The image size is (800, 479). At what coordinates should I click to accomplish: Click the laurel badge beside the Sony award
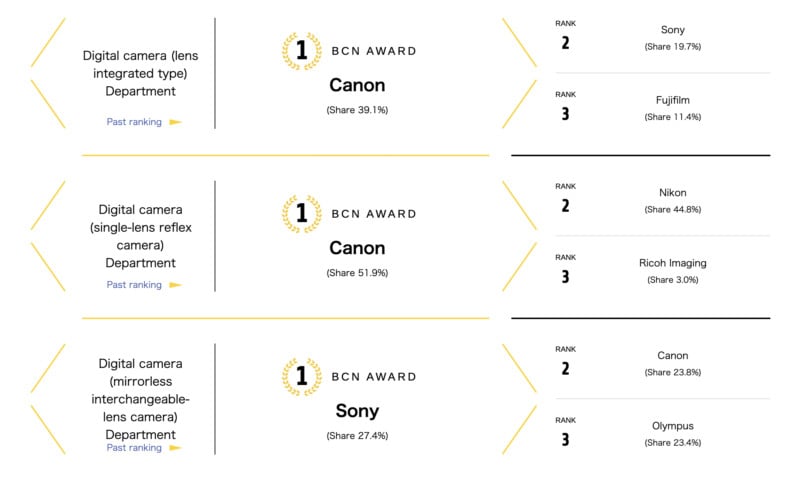301,377
